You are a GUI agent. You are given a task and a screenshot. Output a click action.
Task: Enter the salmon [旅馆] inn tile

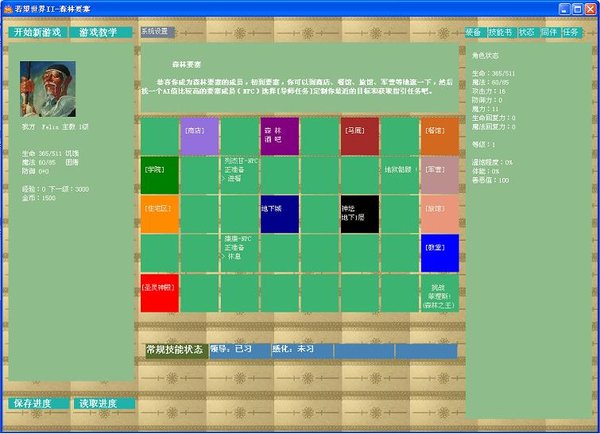coord(440,214)
